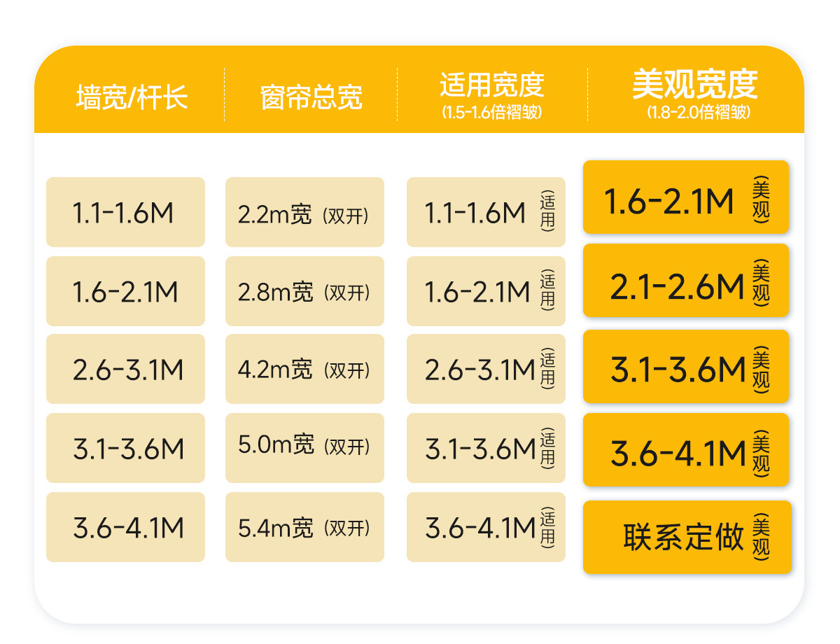Image resolution: width=840 pixels, height=644 pixels.
Task: Click the 4.2m宽 (双开) cell
Action: [x=305, y=369]
